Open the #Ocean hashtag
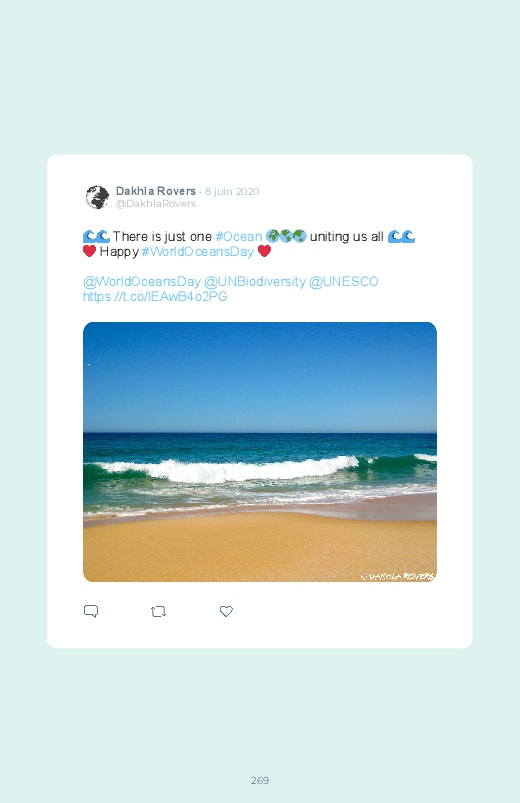Screen dimensions: 520x803 point(239,237)
